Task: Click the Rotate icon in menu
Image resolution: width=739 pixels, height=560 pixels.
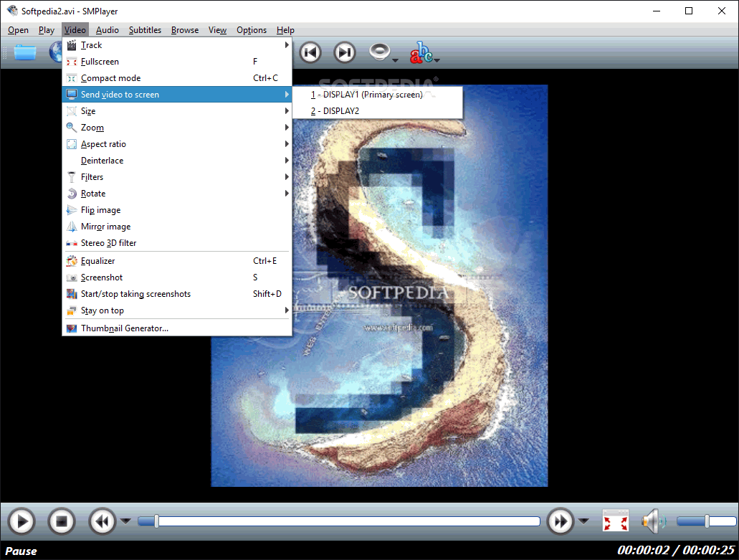Action: (x=72, y=194)
